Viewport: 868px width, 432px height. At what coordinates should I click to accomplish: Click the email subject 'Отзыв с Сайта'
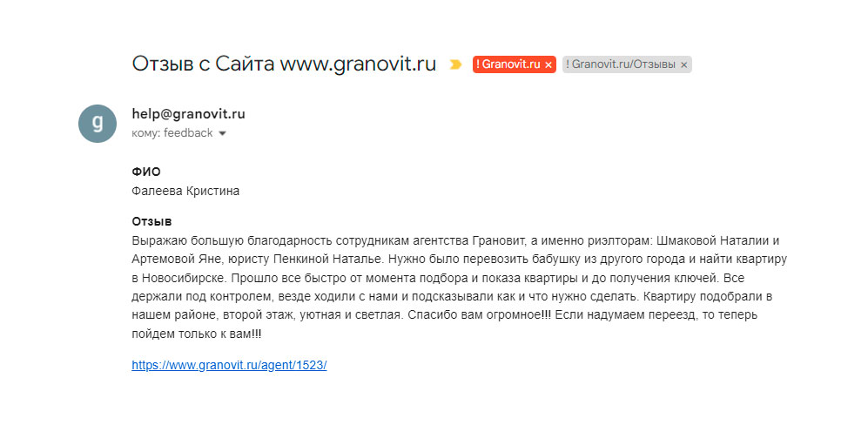click(x=203, y=64)
